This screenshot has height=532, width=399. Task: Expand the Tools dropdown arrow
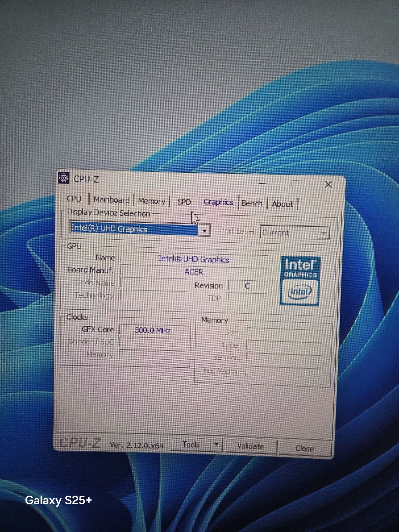(217, 444)
